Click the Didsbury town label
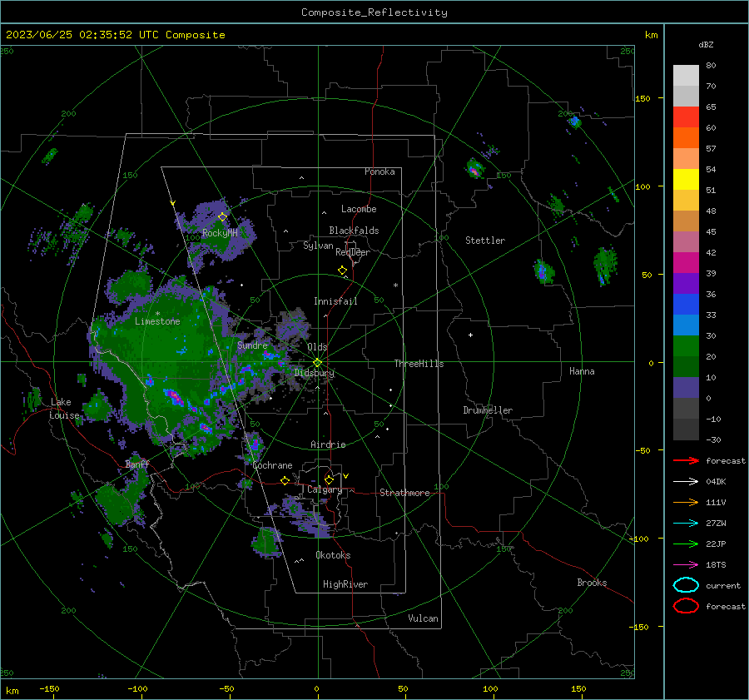The width and height of the screenshot is (749, 700). click(314, 373)
